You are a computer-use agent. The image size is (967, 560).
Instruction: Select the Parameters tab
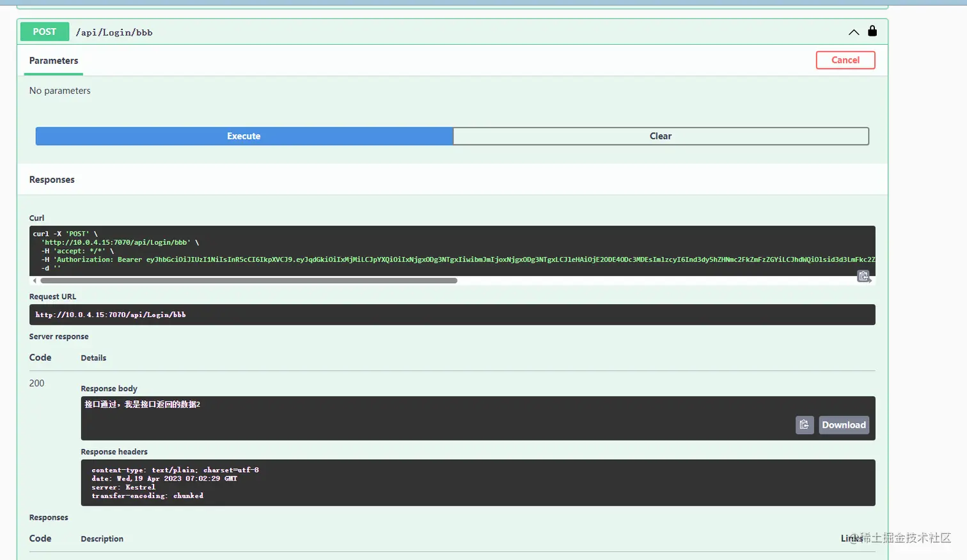click(x=54, y=61)
